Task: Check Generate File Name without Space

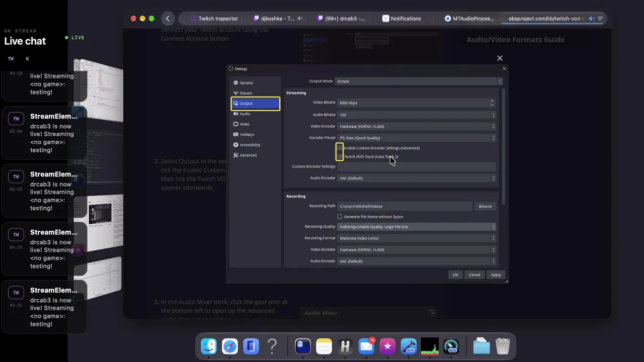Action: pyautogui.click(x=340, y=217)
